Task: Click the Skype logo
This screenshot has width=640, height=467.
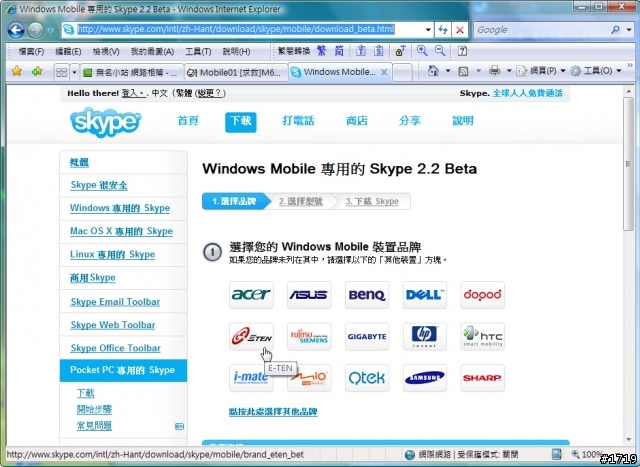Action: click(106, 122)
